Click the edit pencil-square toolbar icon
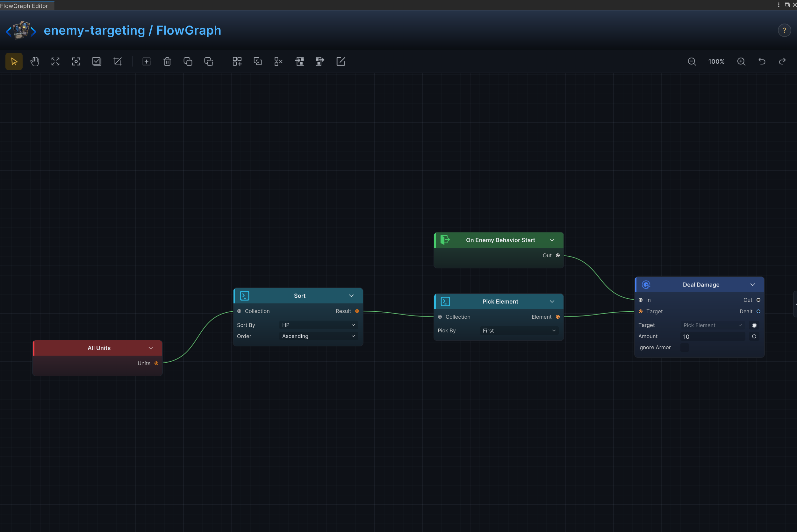The height and width of the screenshot is (532, 797). pyautogui.click(x=341, y=61)
